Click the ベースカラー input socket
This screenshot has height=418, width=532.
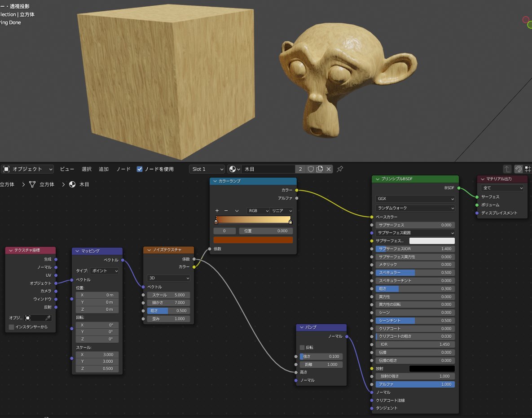click(372, 217)
